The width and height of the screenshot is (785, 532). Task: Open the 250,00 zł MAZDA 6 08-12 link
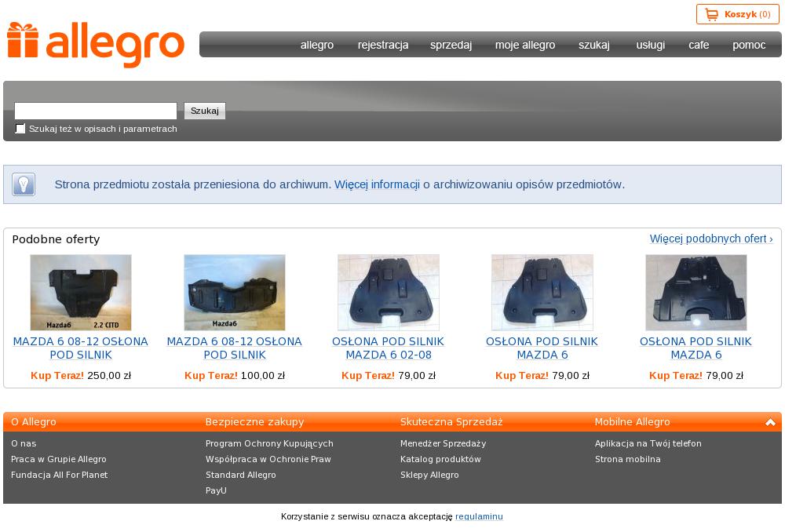(81, 348)
